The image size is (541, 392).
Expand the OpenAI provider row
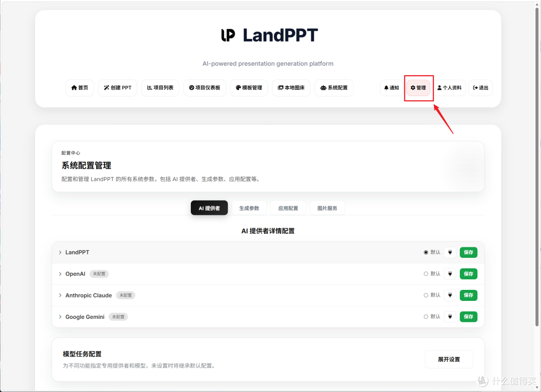pos(61,274)
